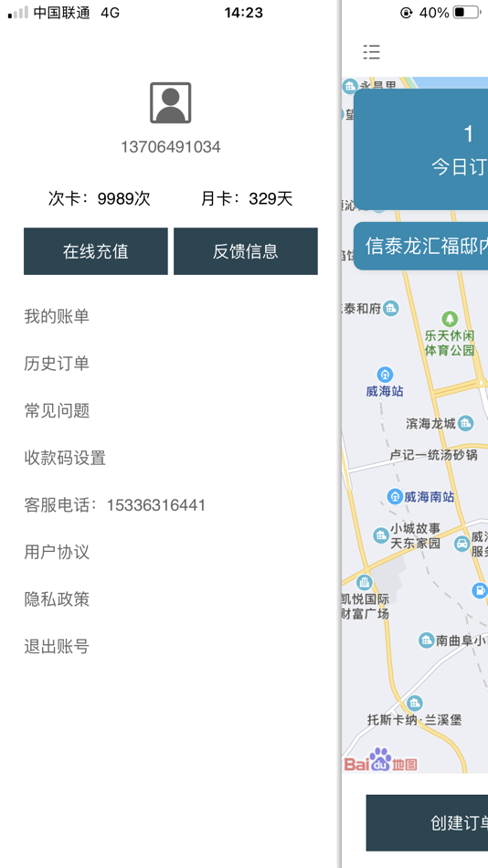Tap the 威海南站 station marker on map
The height and width of the screenshot is (868, 488).
[395, 496]
